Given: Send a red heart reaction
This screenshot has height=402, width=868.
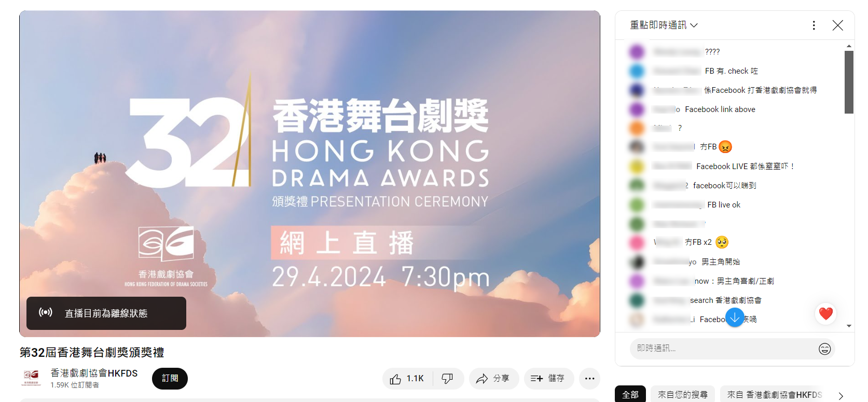Looking at the screenshot, I should (825, 314).
